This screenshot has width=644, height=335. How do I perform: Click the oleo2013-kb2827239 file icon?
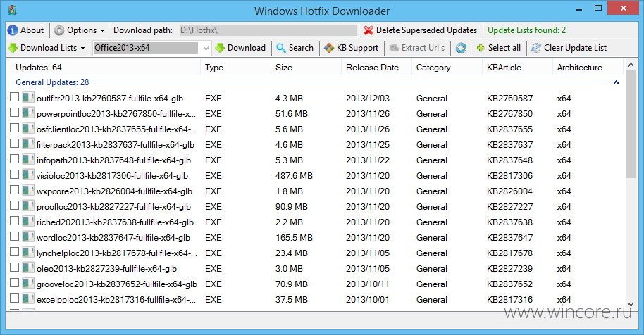(28, 268)
